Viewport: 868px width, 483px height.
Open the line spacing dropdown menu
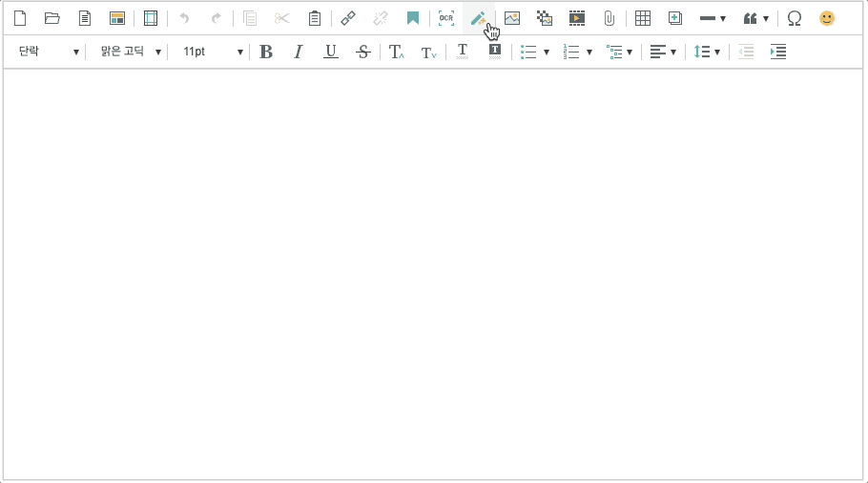click(707, 52)
